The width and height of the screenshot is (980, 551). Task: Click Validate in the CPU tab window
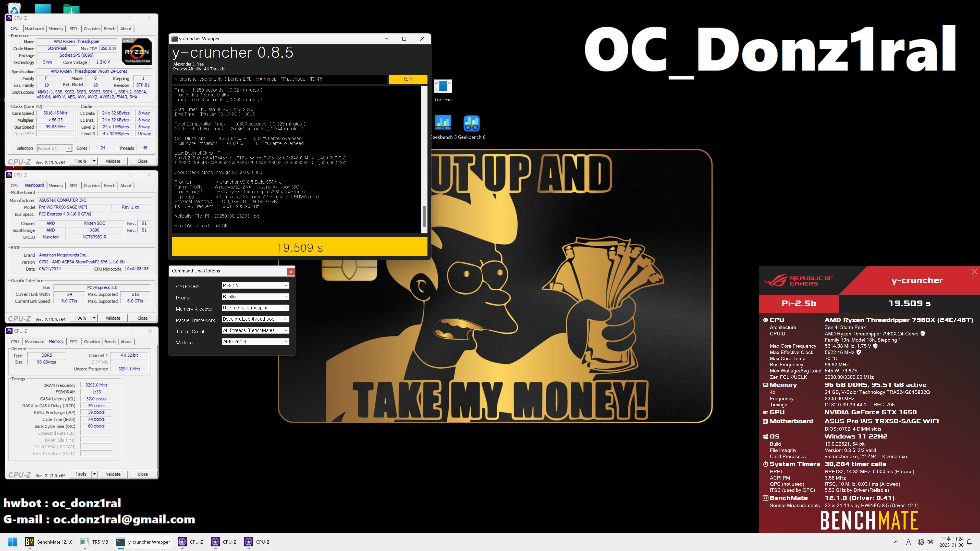[x=113, y=161]
